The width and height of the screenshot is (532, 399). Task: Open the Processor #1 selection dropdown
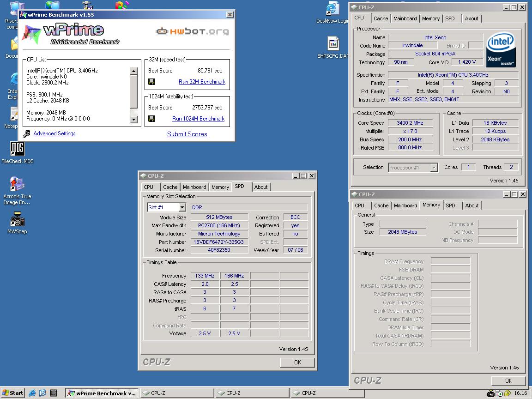click(434, 168)
